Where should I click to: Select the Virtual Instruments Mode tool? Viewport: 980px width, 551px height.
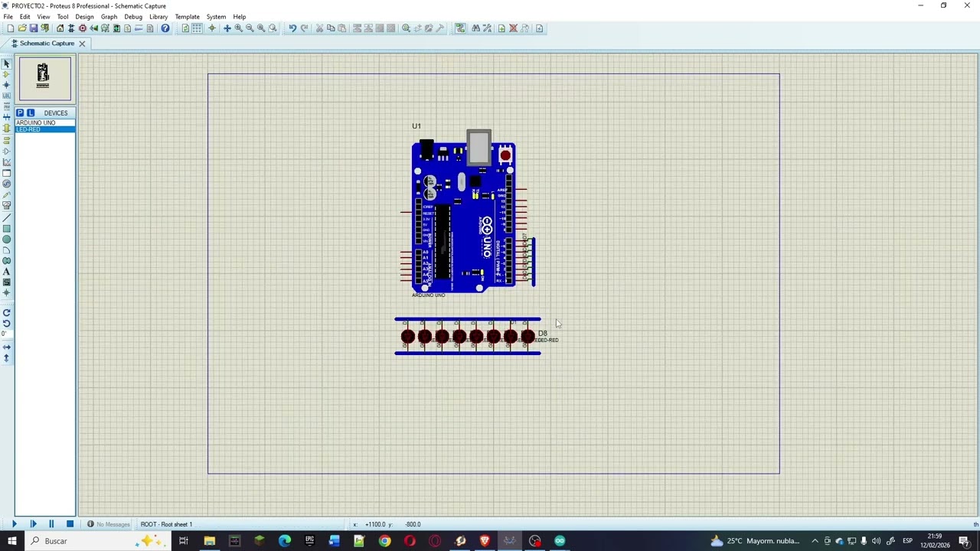pos(7,205)
